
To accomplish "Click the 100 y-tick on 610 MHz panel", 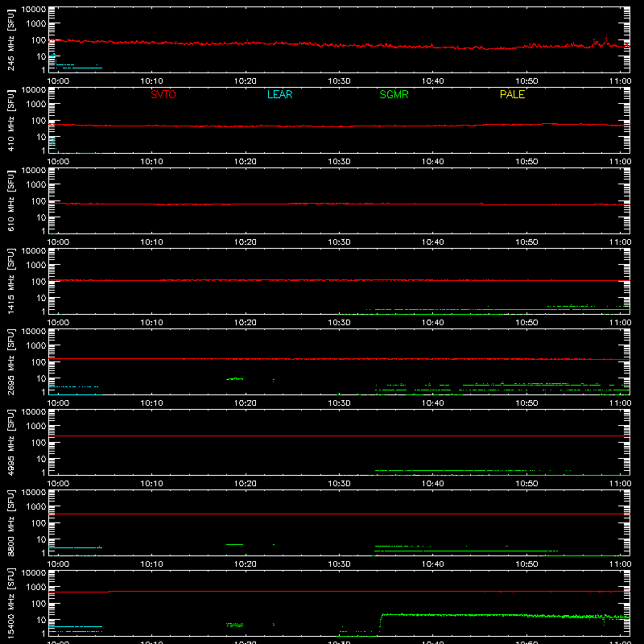I will point(39,201).
